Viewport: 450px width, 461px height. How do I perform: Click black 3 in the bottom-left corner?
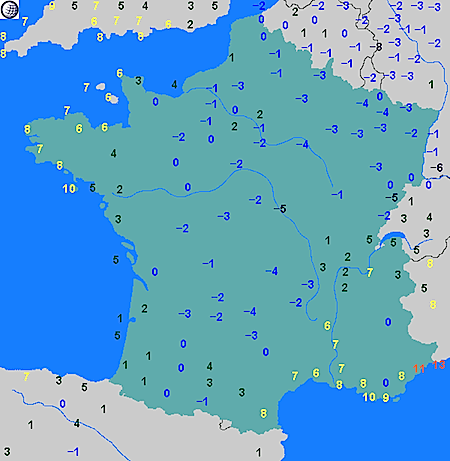click(7, 452)
